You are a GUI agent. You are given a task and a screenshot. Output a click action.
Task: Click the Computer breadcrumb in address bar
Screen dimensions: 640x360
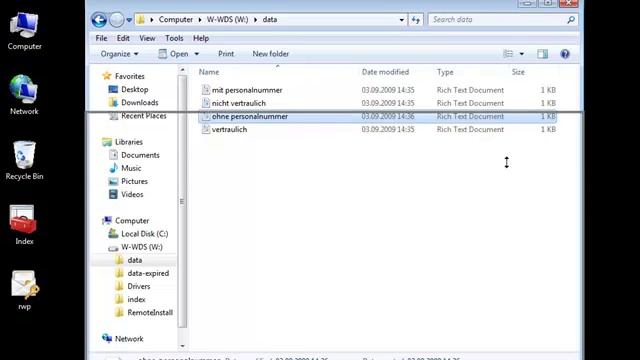coord(176,20)
